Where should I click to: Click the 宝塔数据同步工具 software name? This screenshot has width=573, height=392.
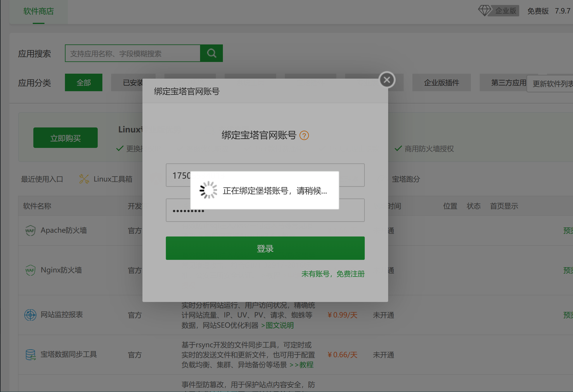pyautogui.click(x=69, y=354)
